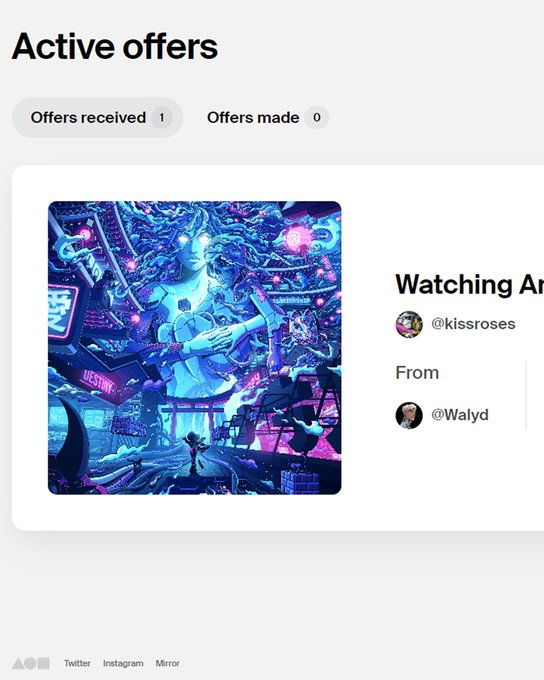Open the Twitter footer link
The image size is (544, 680).
click(77, 663)
